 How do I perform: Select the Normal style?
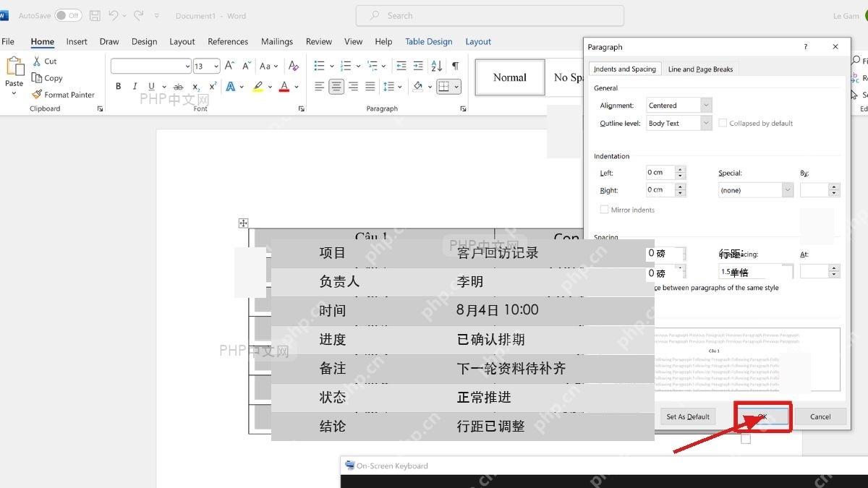(510, 77)
